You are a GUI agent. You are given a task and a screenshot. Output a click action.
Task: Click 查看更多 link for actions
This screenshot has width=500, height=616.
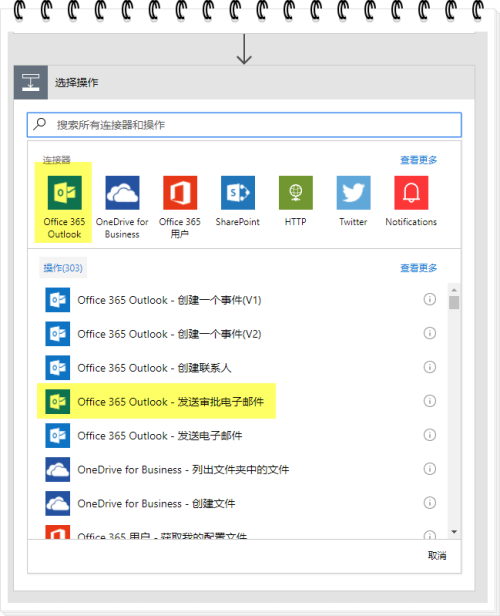point(418,268)
